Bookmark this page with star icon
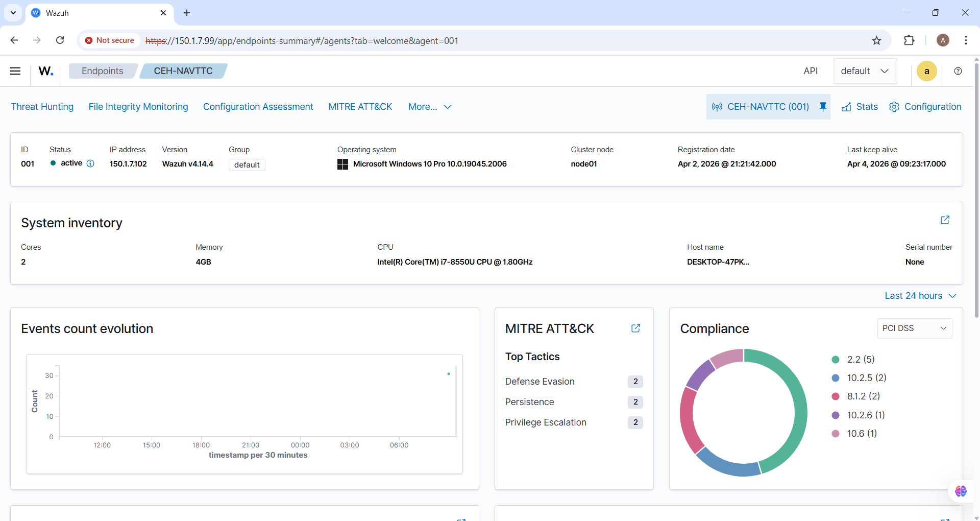 click(x=876, y=40)
